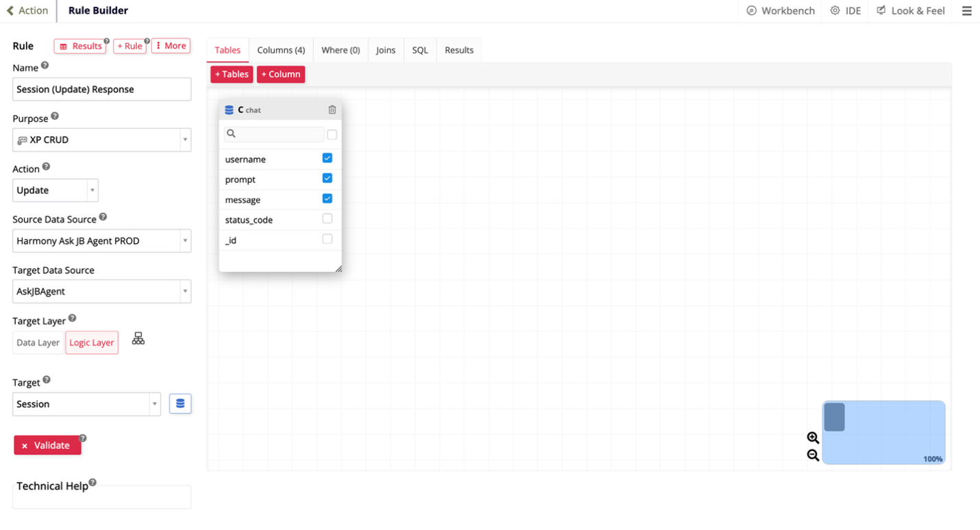Click the + Tables button
The image size is (980, 530).
click(x=232, y=74)
